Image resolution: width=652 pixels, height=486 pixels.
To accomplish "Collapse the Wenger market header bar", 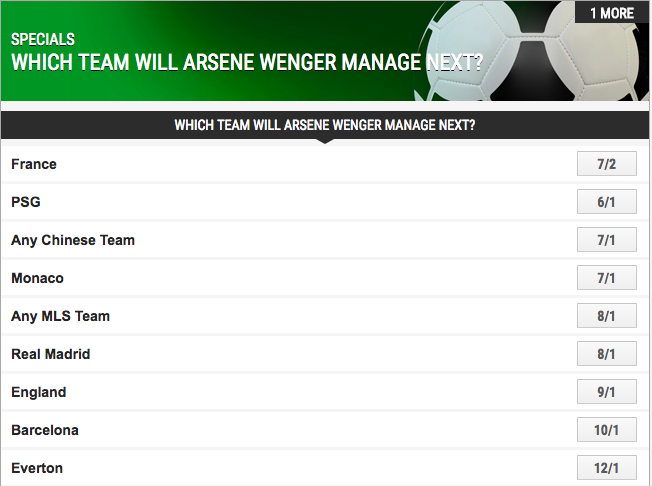I will click(325, 126).
